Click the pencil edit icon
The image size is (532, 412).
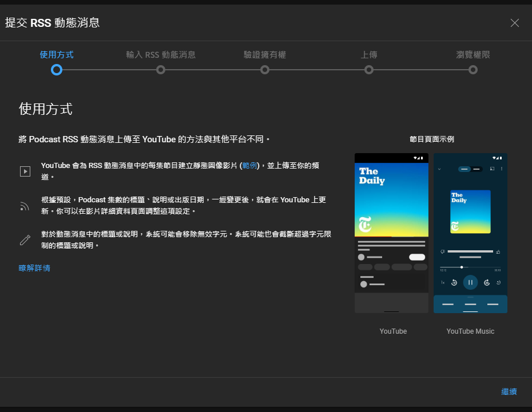(x=25, y=240)
